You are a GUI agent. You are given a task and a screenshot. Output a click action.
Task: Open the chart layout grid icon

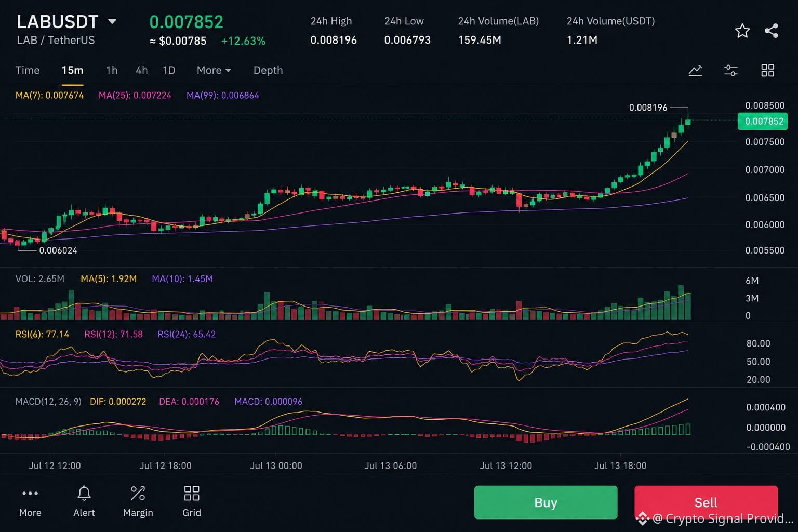click(767, 70)
